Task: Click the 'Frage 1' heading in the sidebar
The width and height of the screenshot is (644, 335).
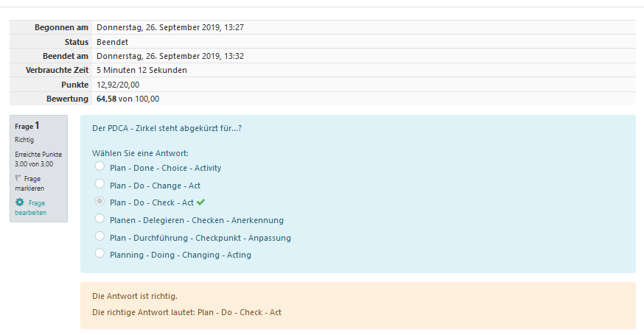Action: pos(27,126)
